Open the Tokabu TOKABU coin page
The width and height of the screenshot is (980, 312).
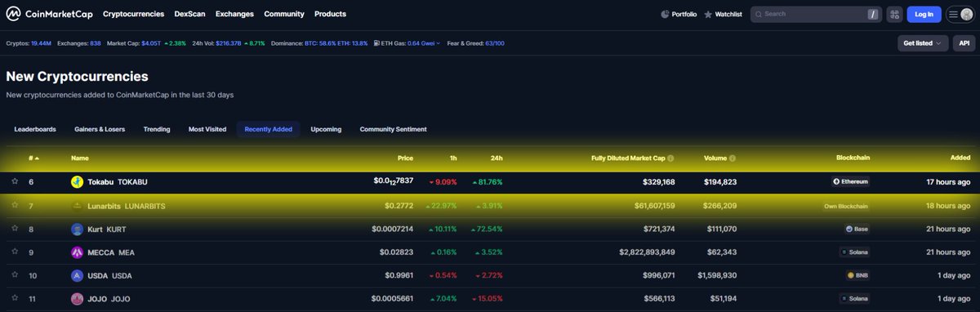point(118,181)
